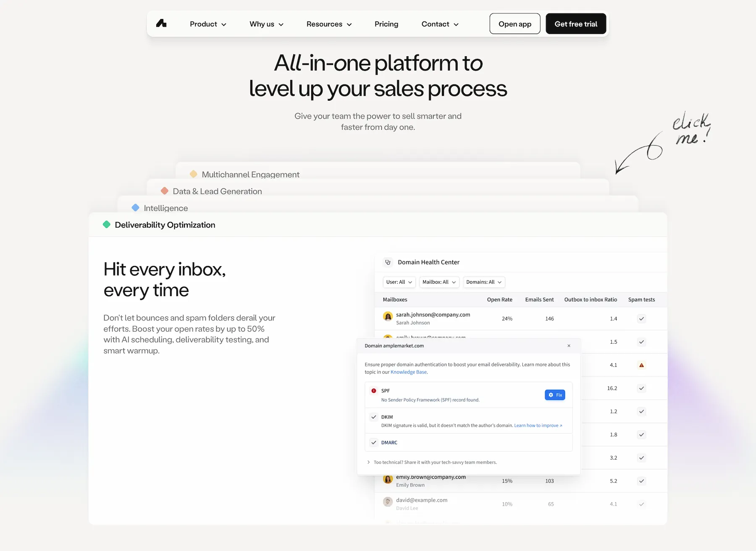Open the Why us navigation menu
Image resolution: width=756 pixels, height=551 pixels.
click(x=266, y=24)
